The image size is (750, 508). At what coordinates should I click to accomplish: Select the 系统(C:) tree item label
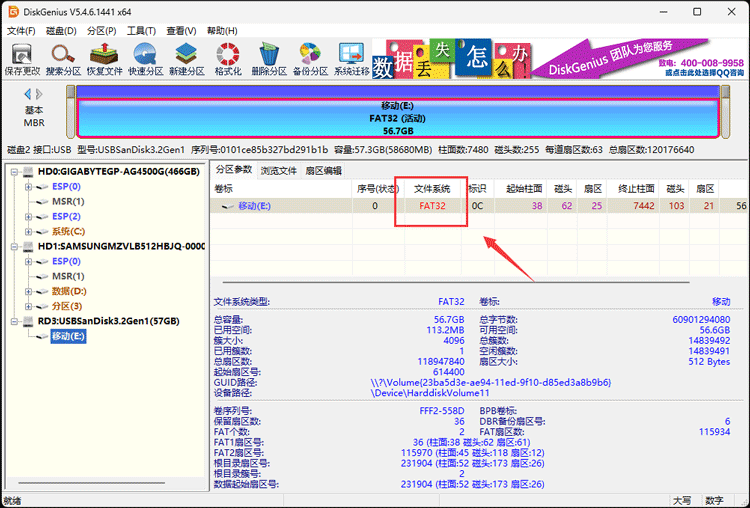coord(68,232)
